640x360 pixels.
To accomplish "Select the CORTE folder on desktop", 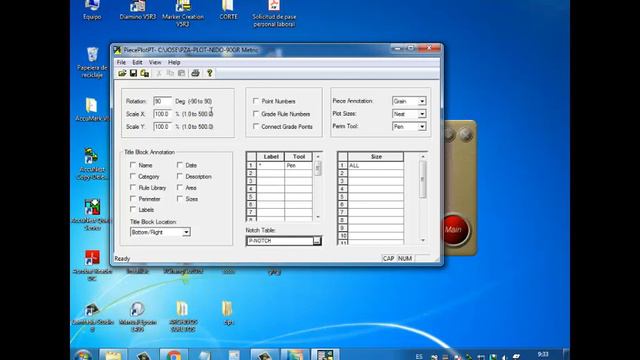I will [x=228, y=10].
